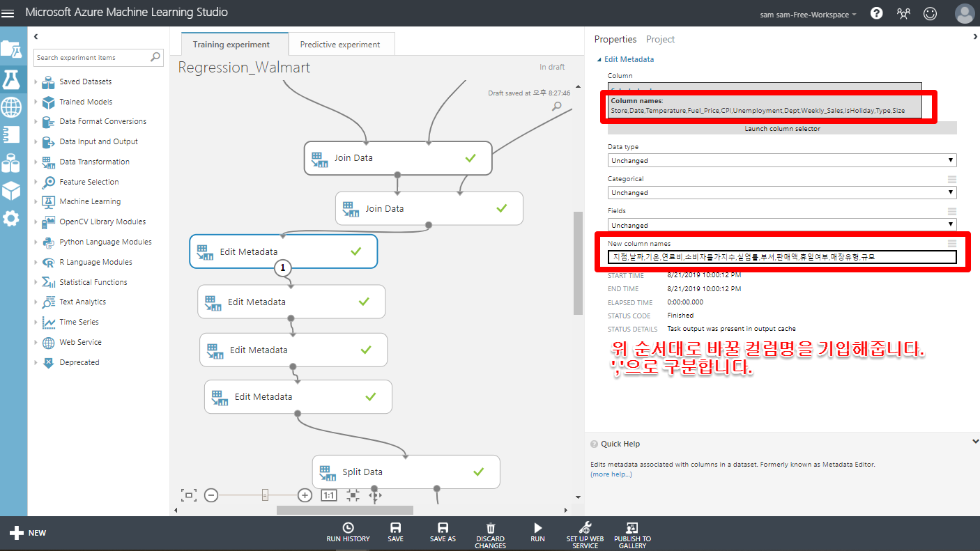The width and height of the screenshot is (980, 551).
Task: Click Set Up Web Service
Action: click(585, 536)
